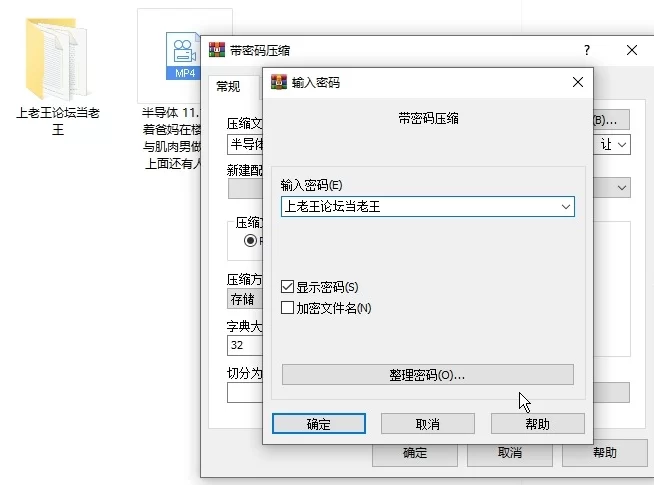Click the 整理密码(O)... button
Viewport: 654px width, 485px height.
pos(428,374)
